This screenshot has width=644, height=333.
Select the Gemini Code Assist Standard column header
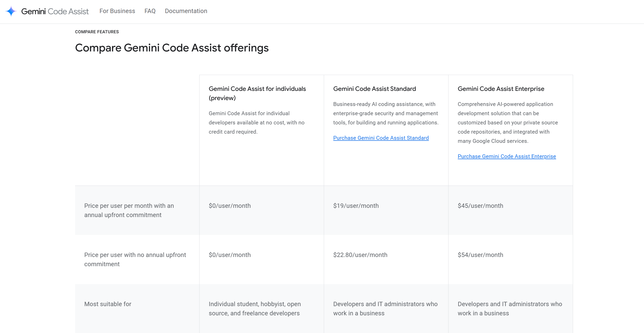(x=375, y=89)
